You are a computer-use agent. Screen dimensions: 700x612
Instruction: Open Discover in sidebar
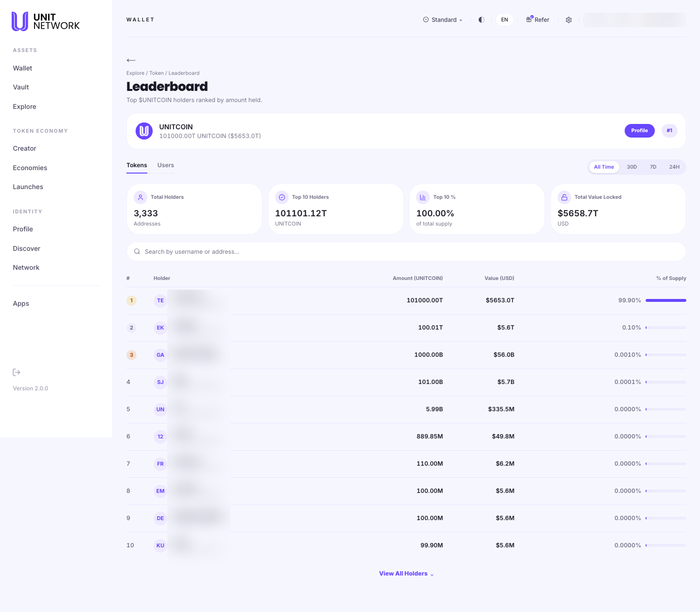pos(26,249)
